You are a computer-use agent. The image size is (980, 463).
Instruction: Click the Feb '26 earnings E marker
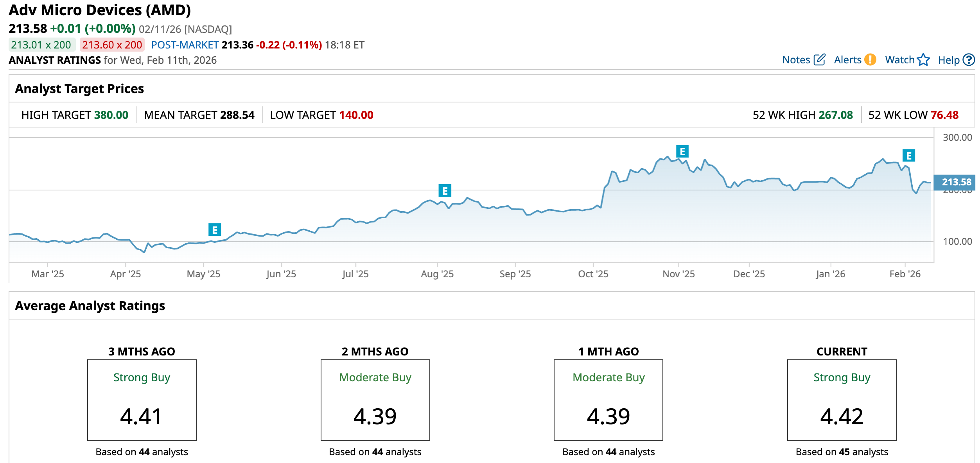[x=909, y=156]
